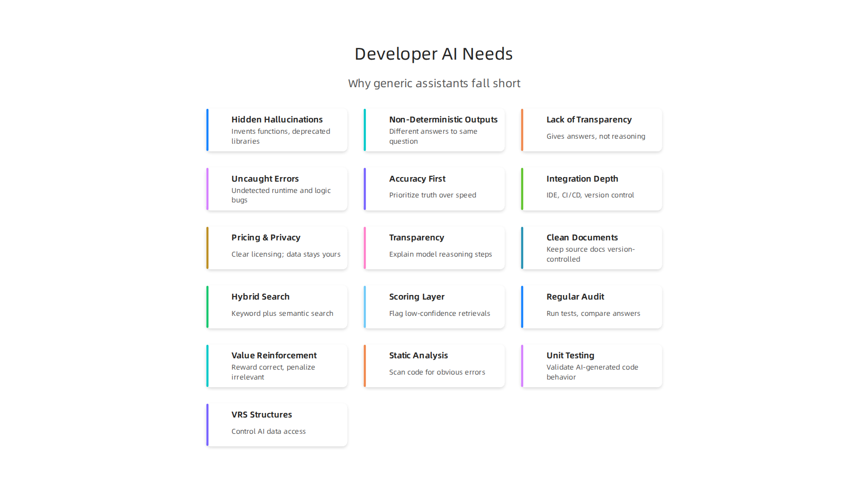Select the 'Non-Deterministic Outputs' heading
This screenshot has height=488, width=868.
443,119
